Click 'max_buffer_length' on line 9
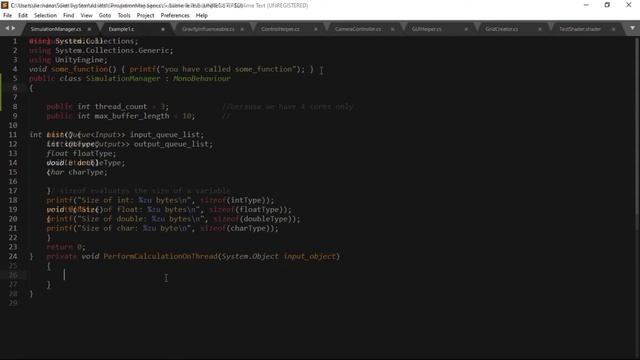Screen dimensions: 640x360 tap(132, 116)
